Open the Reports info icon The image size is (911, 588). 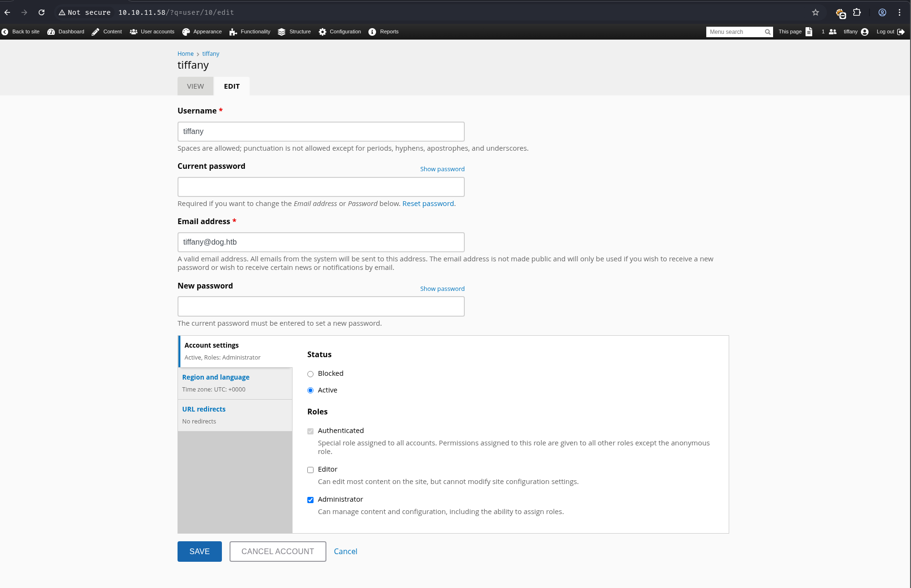click(372, 32)
